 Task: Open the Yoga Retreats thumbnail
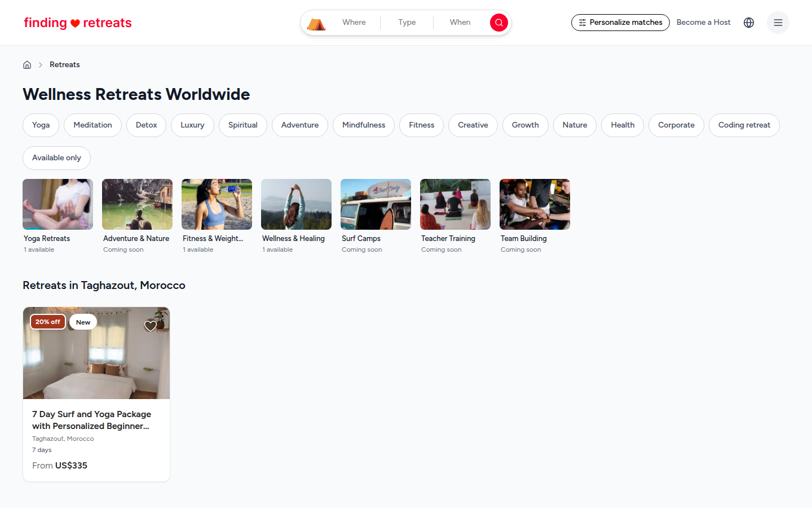(x=58, y=204)
